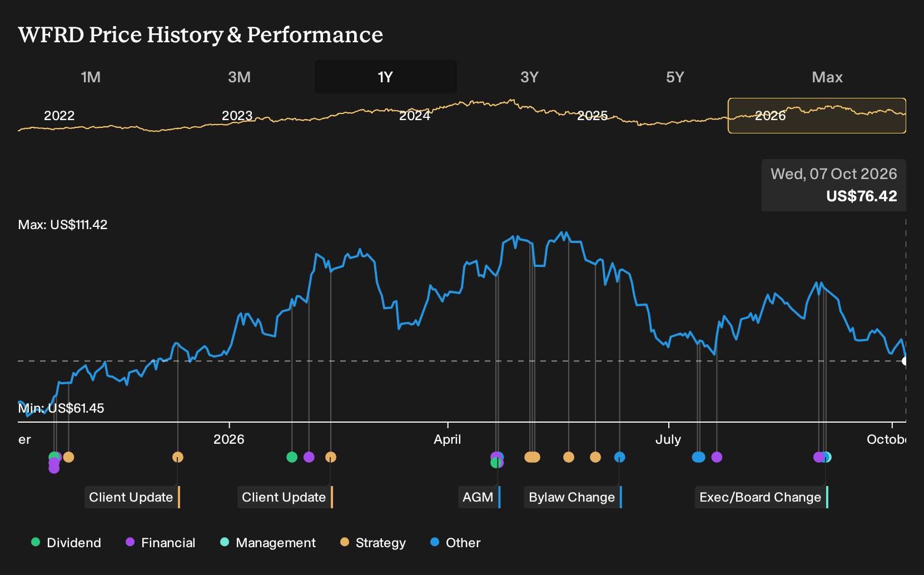Select the 3M time range tab
Image resolution: width=924 pixels, height=575 pixels.
click(239, 77)
